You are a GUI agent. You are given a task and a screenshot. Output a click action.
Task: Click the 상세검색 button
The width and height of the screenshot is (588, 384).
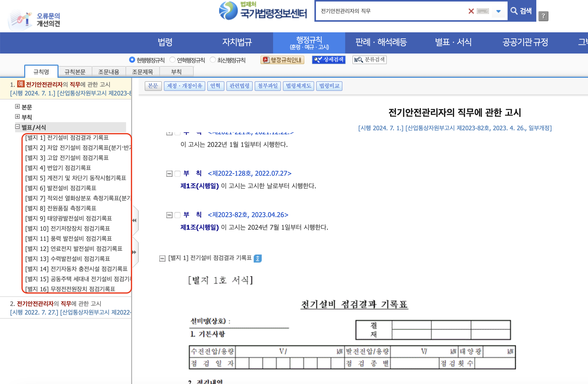pyautogui.click(x=329, y=60)
